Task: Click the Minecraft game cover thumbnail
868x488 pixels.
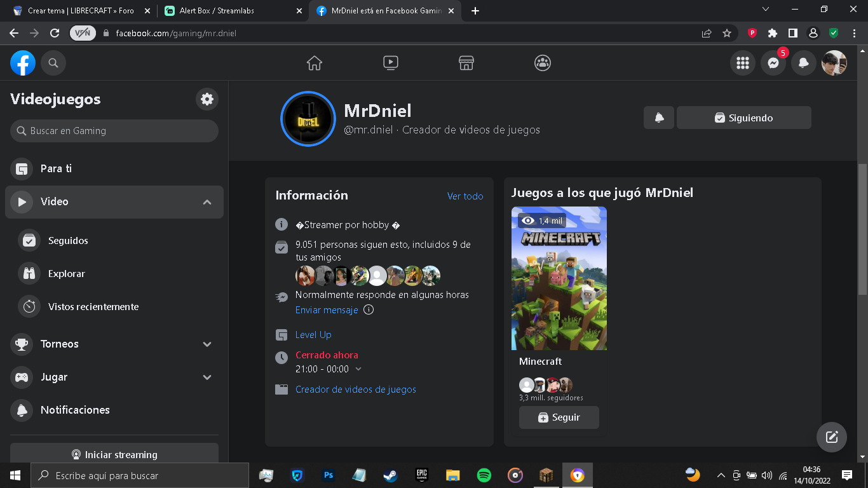Action: pos(559,278)
